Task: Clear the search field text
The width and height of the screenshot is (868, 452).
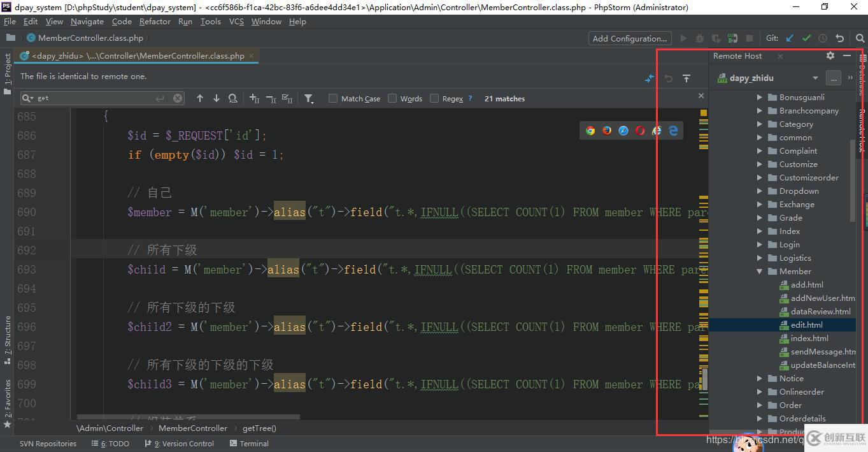Action: click(x=178, y=98)
